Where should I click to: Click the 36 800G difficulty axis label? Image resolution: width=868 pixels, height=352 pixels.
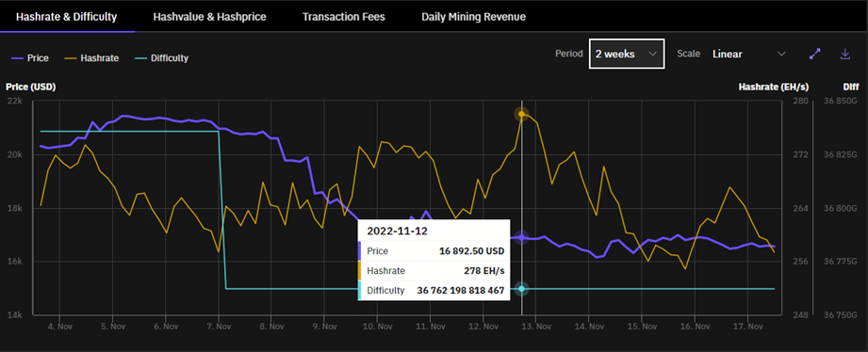(841, 208)
